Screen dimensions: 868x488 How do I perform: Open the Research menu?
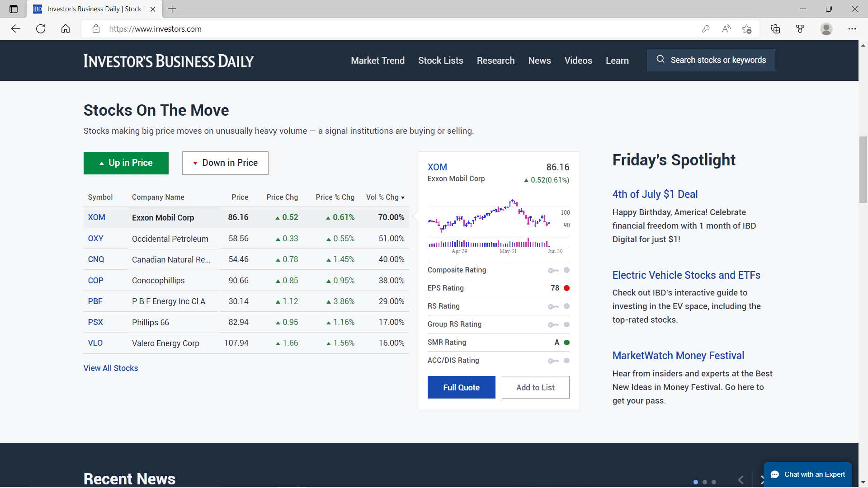[x=496, y=61]
